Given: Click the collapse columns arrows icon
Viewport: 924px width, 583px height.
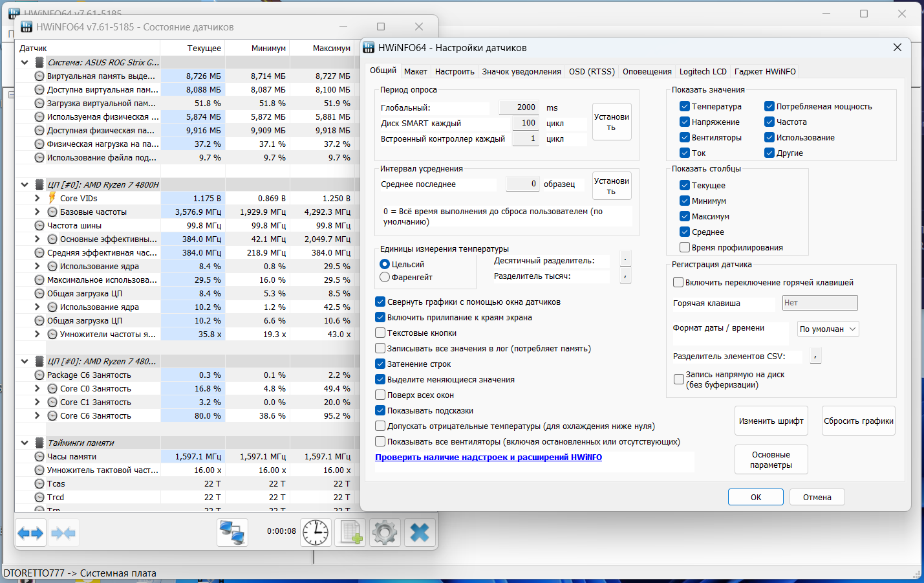Looking at the screenshot, I should (x=63, y=533).
